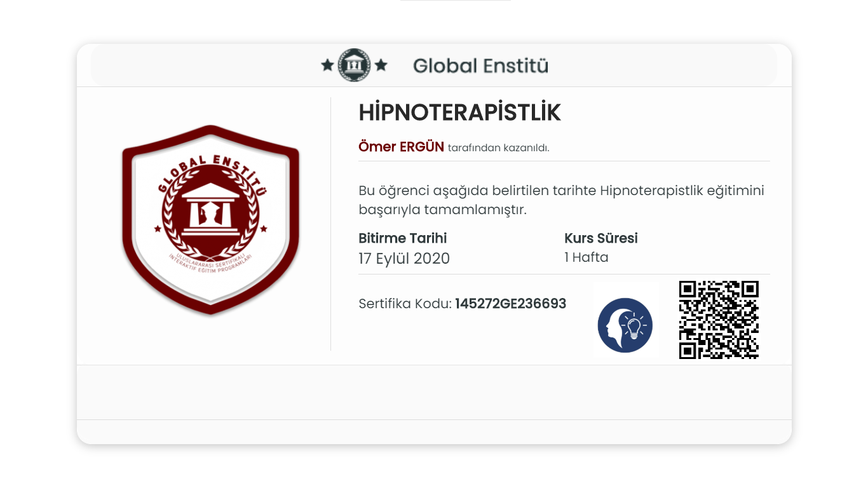
Task: Click the Global Enstitü header logo emblem
Action: tap(354, 65)
